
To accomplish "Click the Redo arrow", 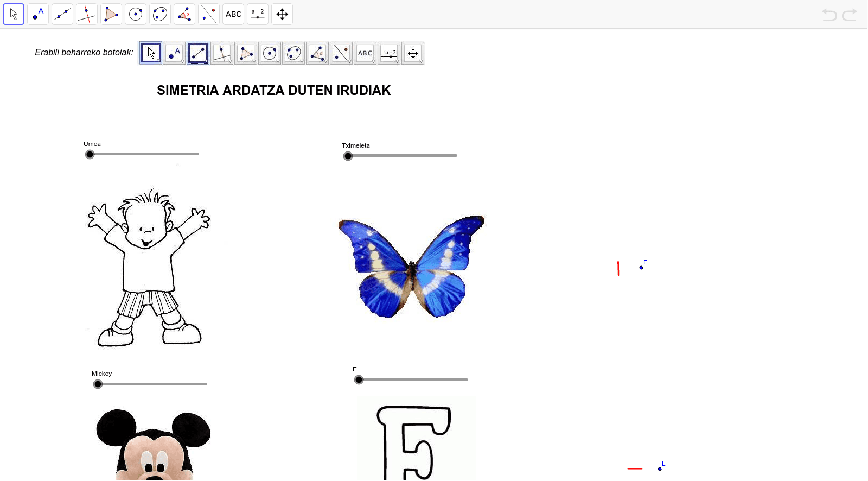I will pos(850,15).
